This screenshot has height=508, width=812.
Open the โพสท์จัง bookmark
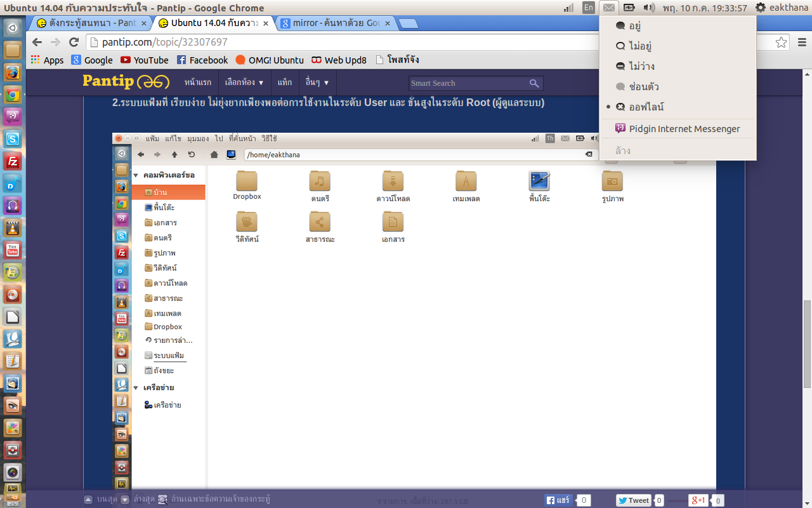pyautogui.click(x=397, y=60)
